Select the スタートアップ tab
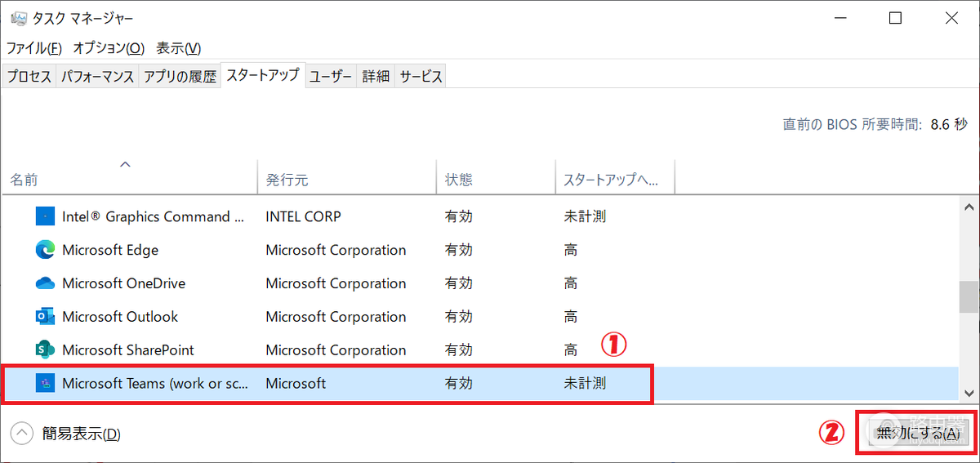Screen dimensions: 980x463 click(x=263, y=75)
